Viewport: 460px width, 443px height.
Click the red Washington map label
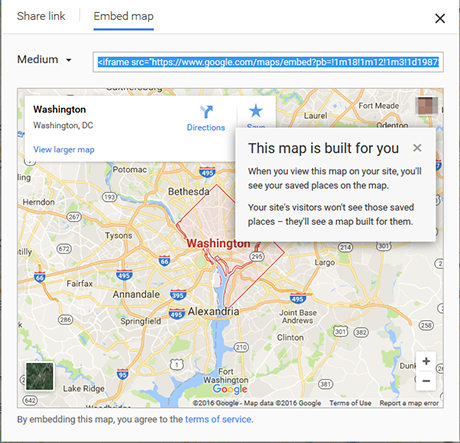pos(218,243)
